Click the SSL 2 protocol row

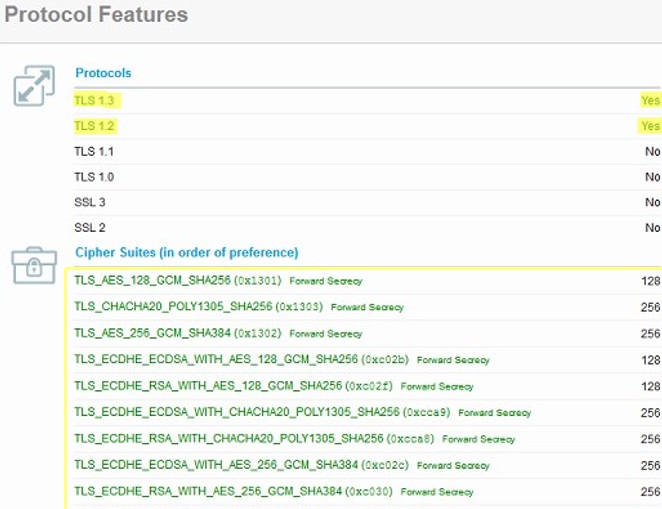(x=90, y=227)
